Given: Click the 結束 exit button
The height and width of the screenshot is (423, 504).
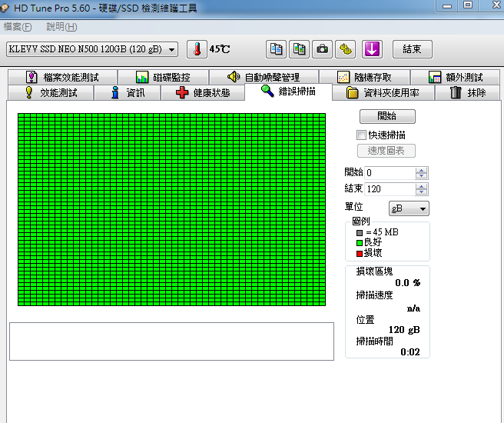Looking at the screenshot, I should (x=413, y=49).
